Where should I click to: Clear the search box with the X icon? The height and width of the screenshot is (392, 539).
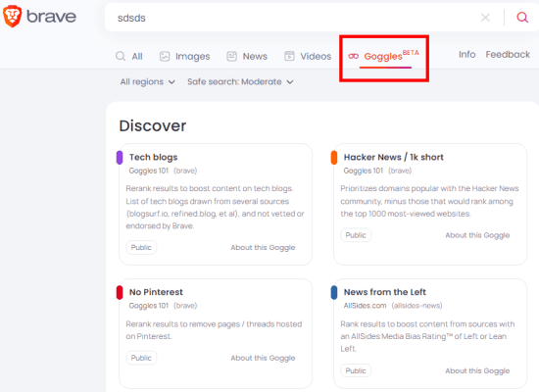pyautogui.click(x=485, y=18)
